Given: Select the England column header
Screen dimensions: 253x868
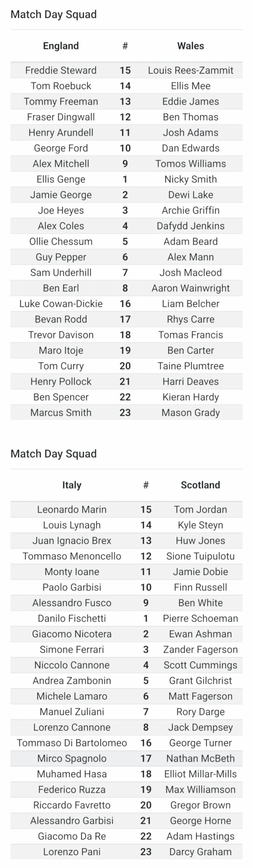Looking at the screenshot, I should click(61, 46).
